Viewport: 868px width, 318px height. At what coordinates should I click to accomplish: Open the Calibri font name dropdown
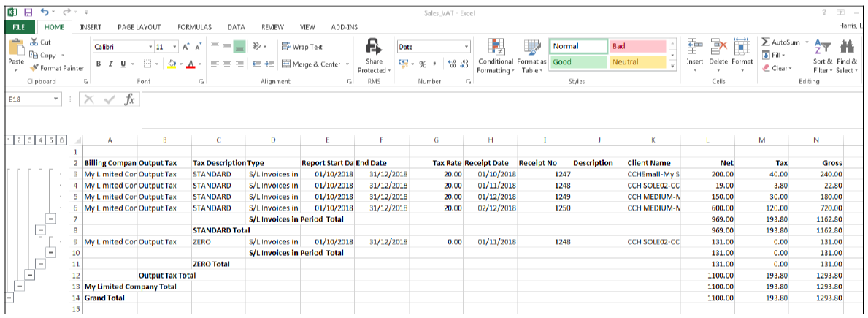150,47
